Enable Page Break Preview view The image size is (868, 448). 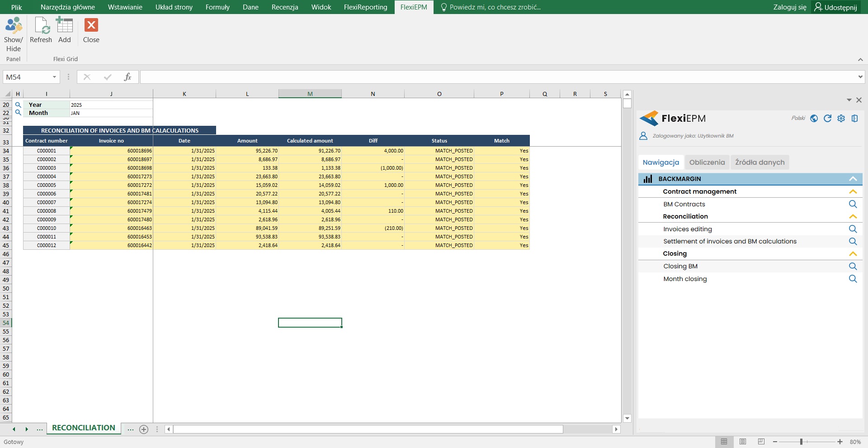click(761, 442)
